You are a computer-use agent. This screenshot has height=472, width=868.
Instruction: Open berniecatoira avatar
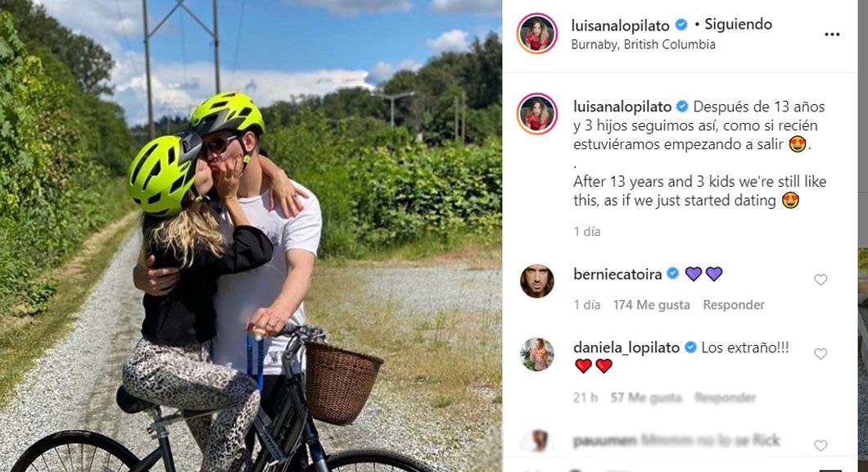pyautogui.click(x=537, y=281)
